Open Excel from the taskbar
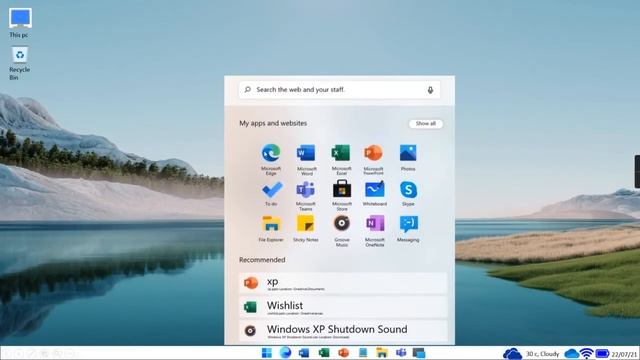The image size is (640, 360). (x=324, y=353)
